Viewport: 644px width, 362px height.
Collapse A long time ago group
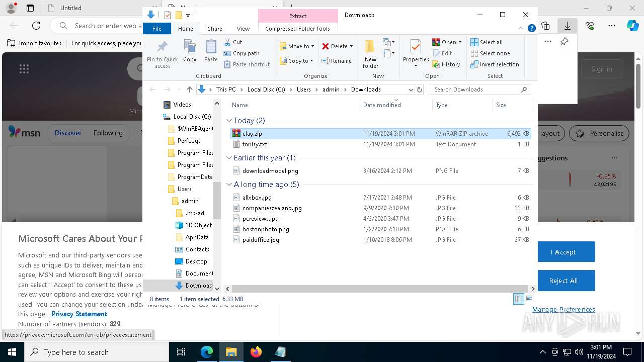coord(229,185)
